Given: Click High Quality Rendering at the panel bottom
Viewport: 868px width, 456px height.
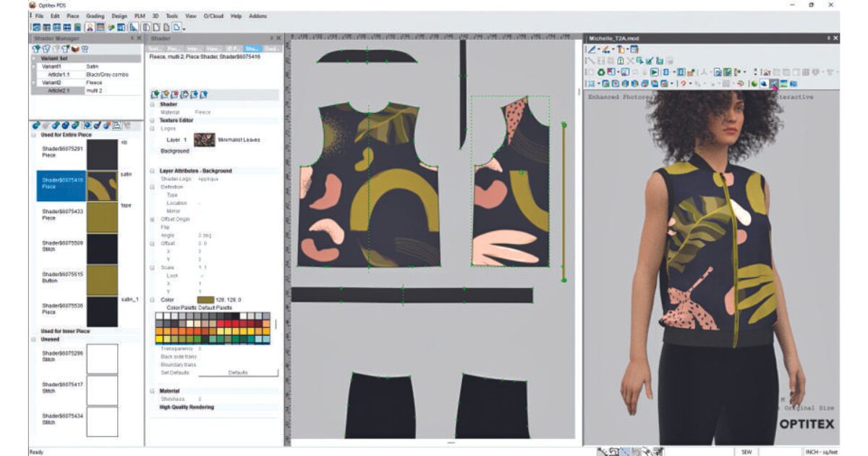Looking at the screenshot, I should [x=187, y=407].
